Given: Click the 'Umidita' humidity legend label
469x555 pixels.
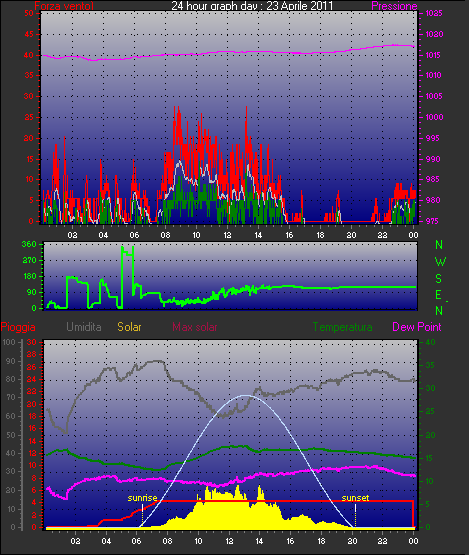Looking at the screenshot, I should (84, 327).
